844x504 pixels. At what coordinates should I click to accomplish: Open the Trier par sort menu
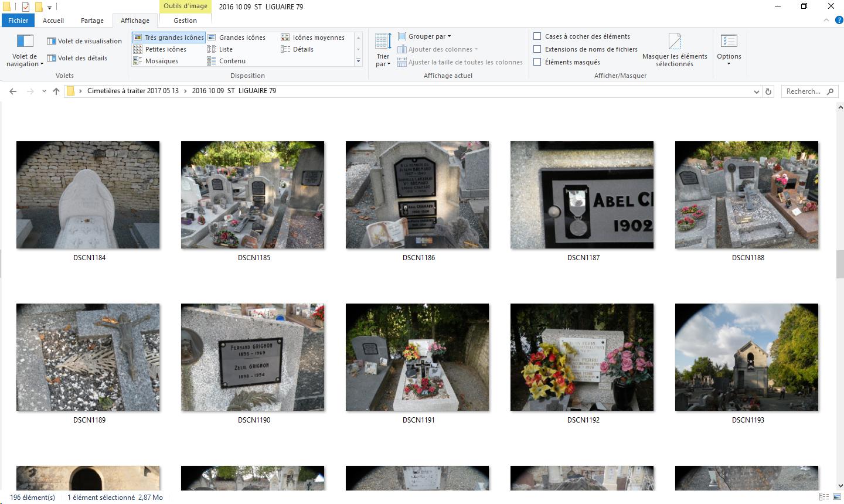coord(383,50)
